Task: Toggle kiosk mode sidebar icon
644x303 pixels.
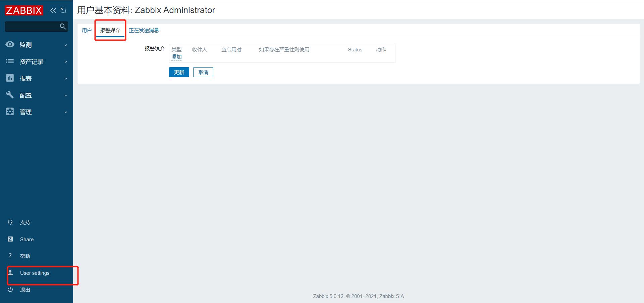Action: [63, 10]
